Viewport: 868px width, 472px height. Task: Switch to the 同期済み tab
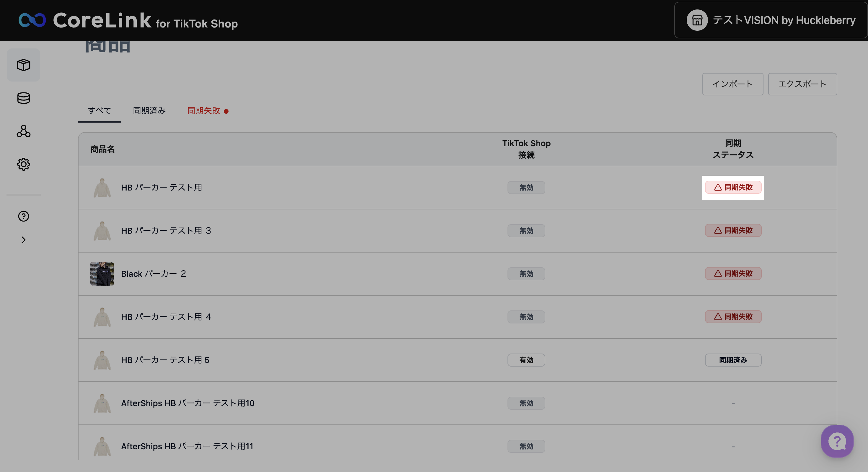pos(149,110)
